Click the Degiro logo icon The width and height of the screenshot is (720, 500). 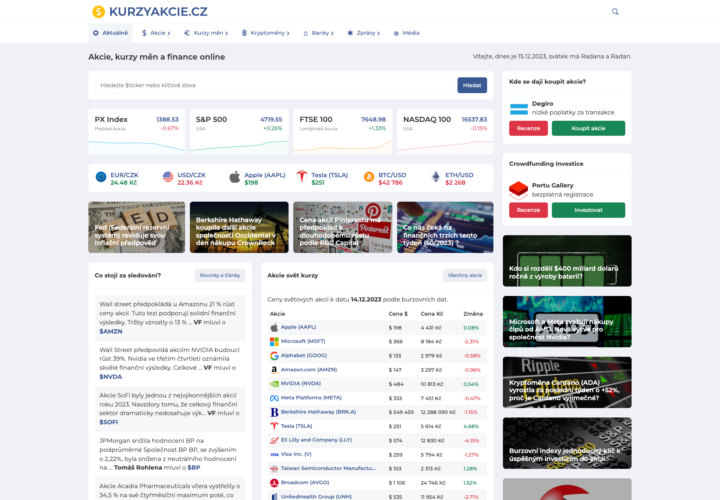click(519, 108)
